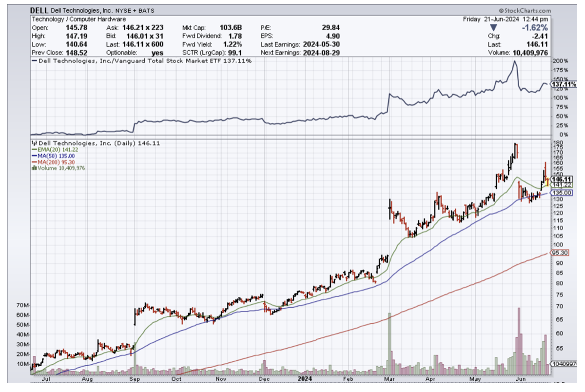
Task: Click the Mar label on the time axis
Action: (x=389, y=378)
